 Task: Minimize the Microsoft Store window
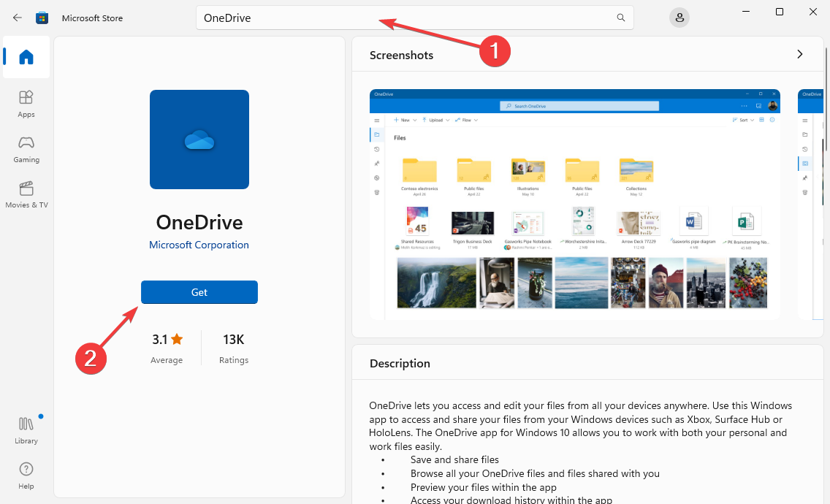pyautogui.click(x=746, y=12)
